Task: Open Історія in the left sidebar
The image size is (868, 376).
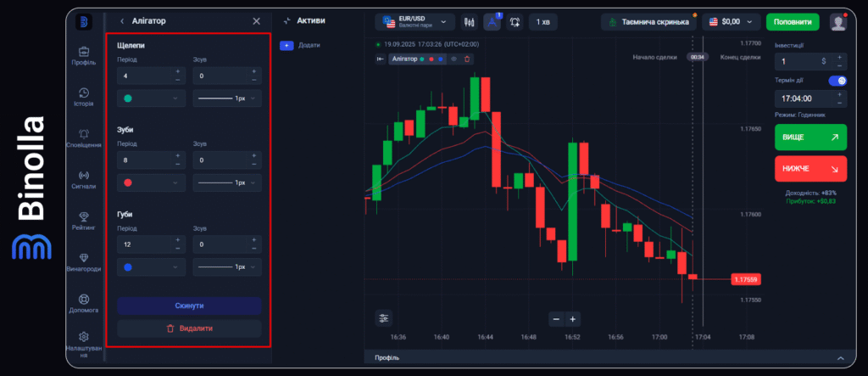Action: [x=83, y=97]
